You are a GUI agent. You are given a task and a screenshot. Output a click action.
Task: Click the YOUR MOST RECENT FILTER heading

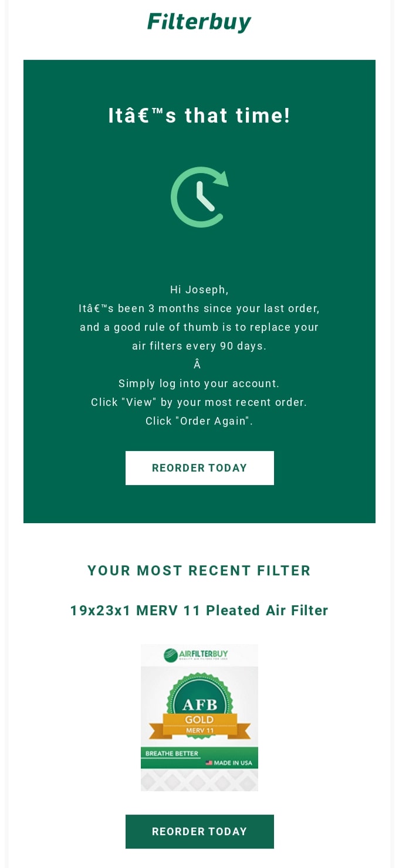(x=199, y=571)
